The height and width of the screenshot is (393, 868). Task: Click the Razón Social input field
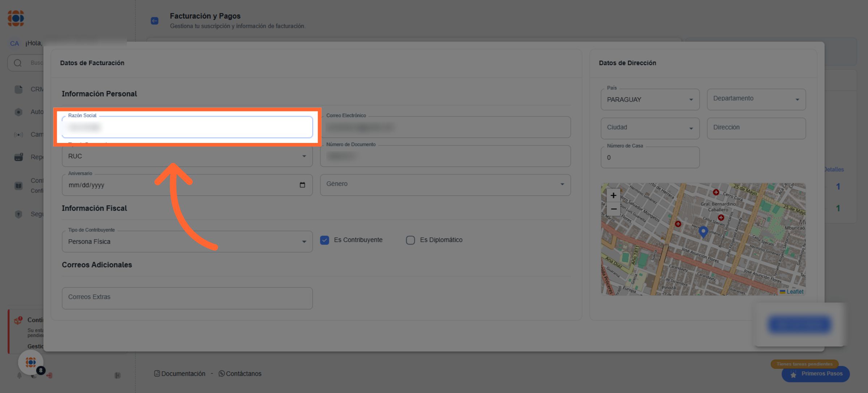click(x=187, y=127)
